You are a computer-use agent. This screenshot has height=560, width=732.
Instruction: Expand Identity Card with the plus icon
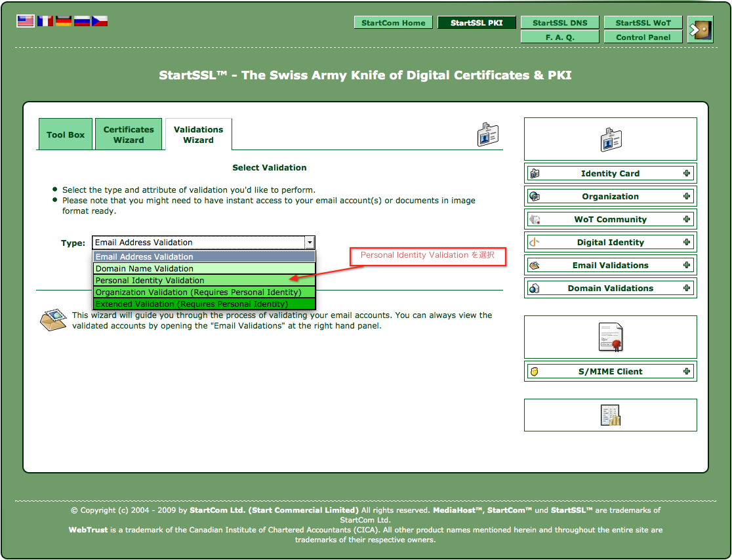click(687, 173)
